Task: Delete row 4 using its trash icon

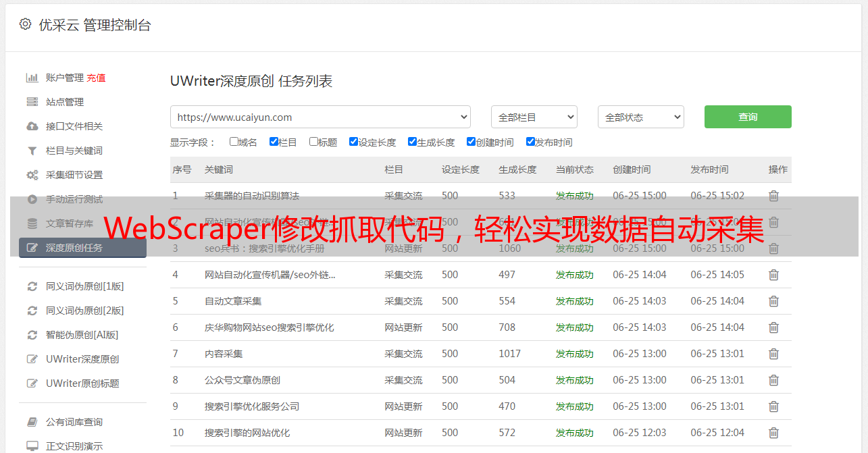Action: click(x=773, y=275)
